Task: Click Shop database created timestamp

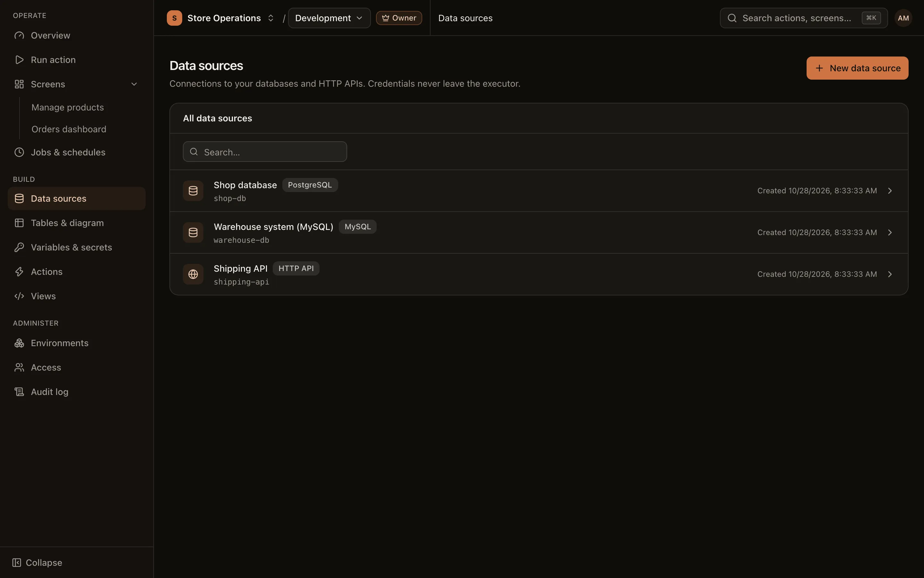Action: (x=817, y=191)
